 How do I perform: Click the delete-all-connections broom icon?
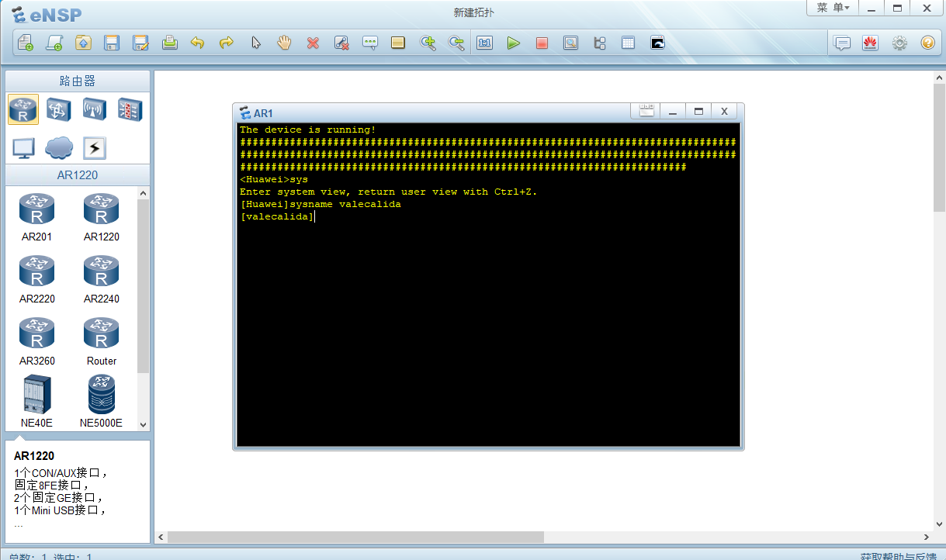tap(341, 43)
